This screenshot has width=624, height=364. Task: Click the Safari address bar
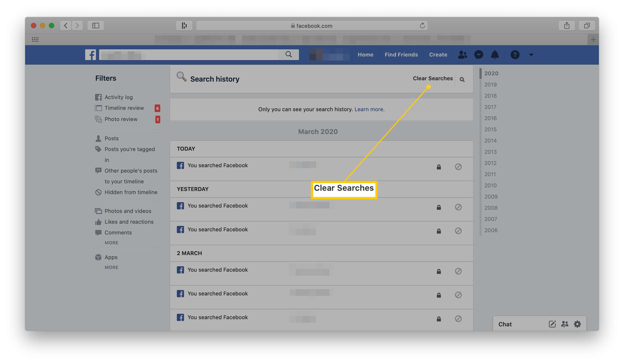tap(312, 26)
